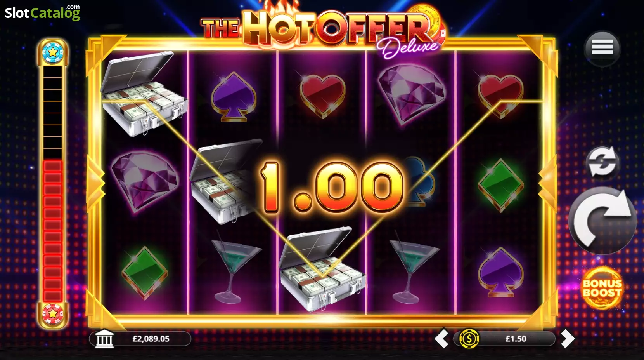
Task: Open the hamburger menu
Action: pos(602,48)
